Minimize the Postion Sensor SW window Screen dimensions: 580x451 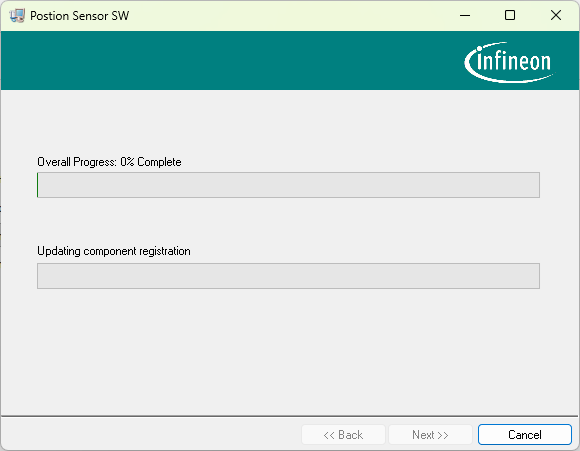click(x=465, y=16)
